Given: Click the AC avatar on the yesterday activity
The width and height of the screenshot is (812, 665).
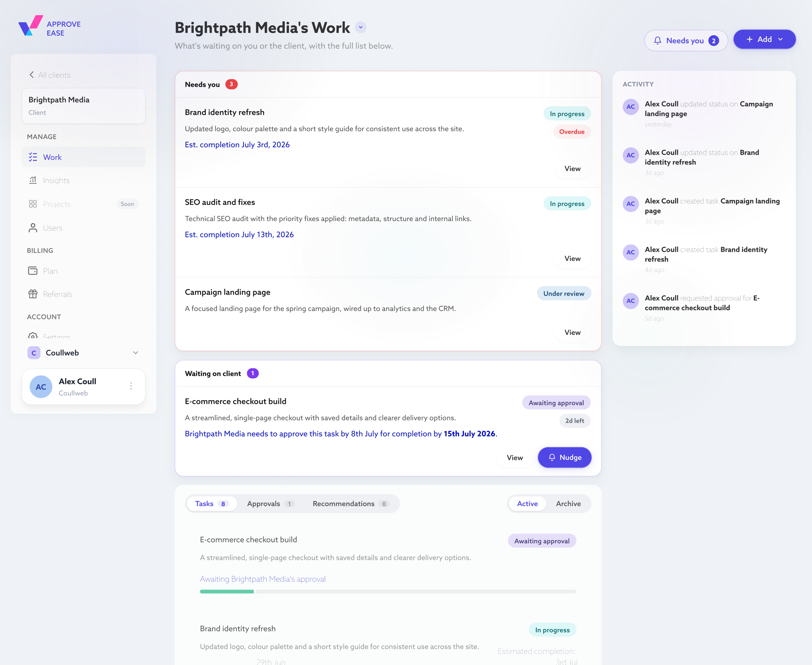Looking at the screenshot, I should (x=631, y=107).
